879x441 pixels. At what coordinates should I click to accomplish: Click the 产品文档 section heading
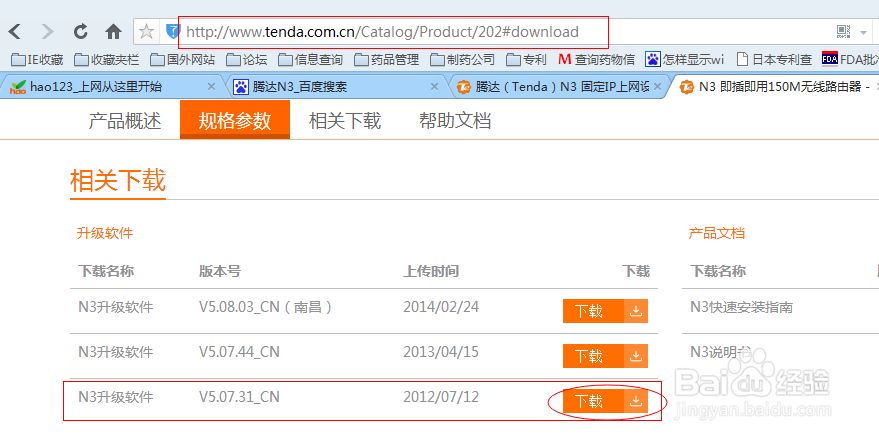coord(717,233)
